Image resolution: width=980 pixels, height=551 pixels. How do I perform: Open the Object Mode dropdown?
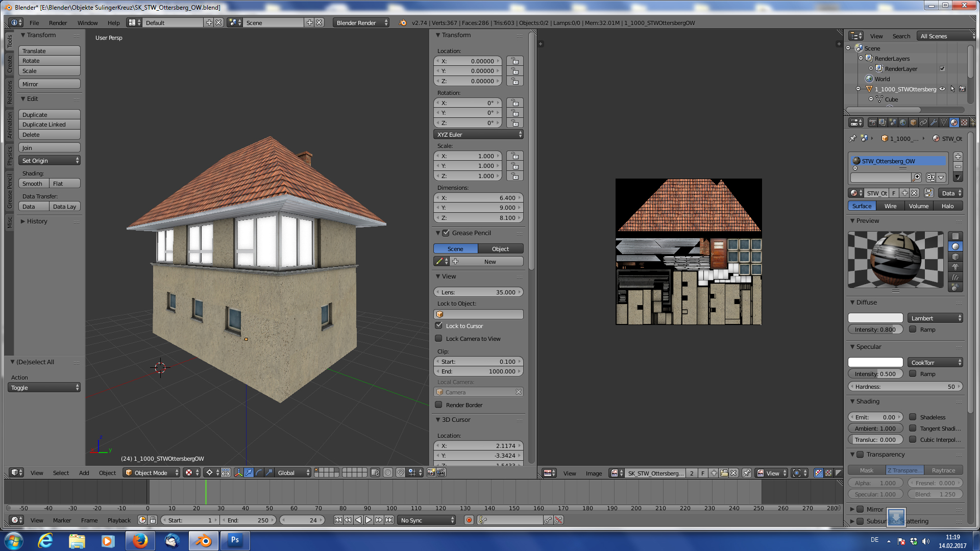pos(152,473)
